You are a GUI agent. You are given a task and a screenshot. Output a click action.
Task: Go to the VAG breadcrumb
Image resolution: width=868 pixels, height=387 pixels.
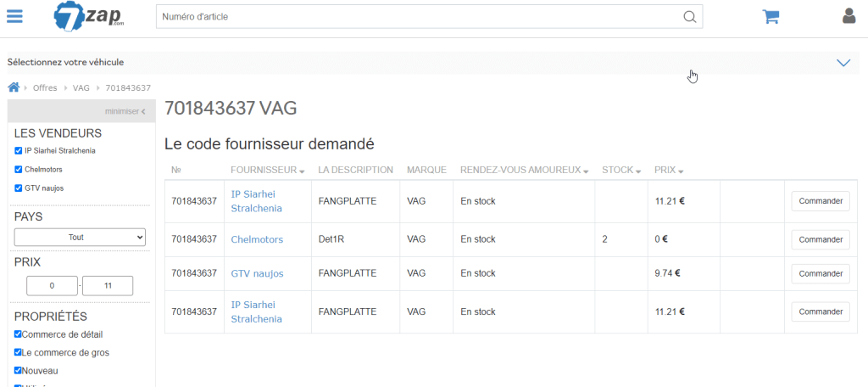(x=81, y=88)
